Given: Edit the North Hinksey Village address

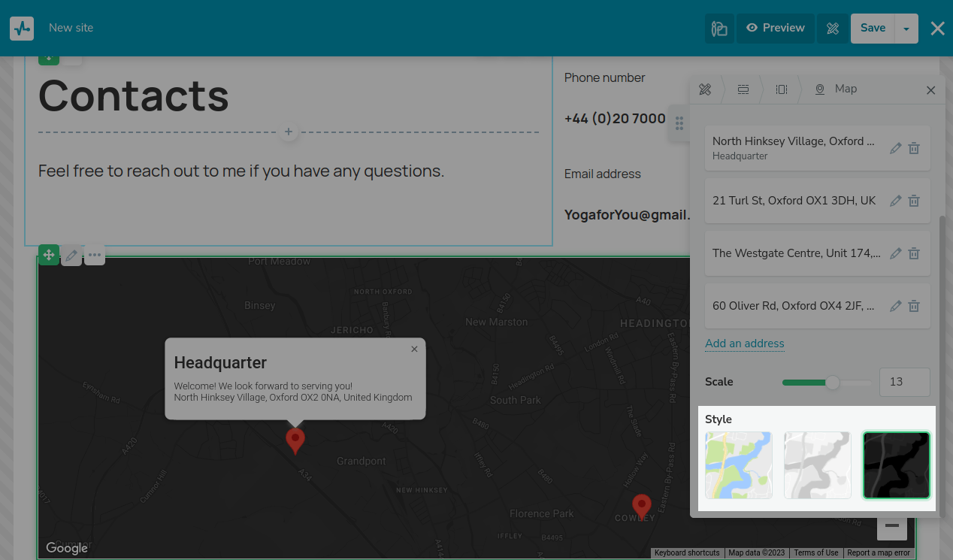Looking at the screenshot, I should (x=895, y=148).
